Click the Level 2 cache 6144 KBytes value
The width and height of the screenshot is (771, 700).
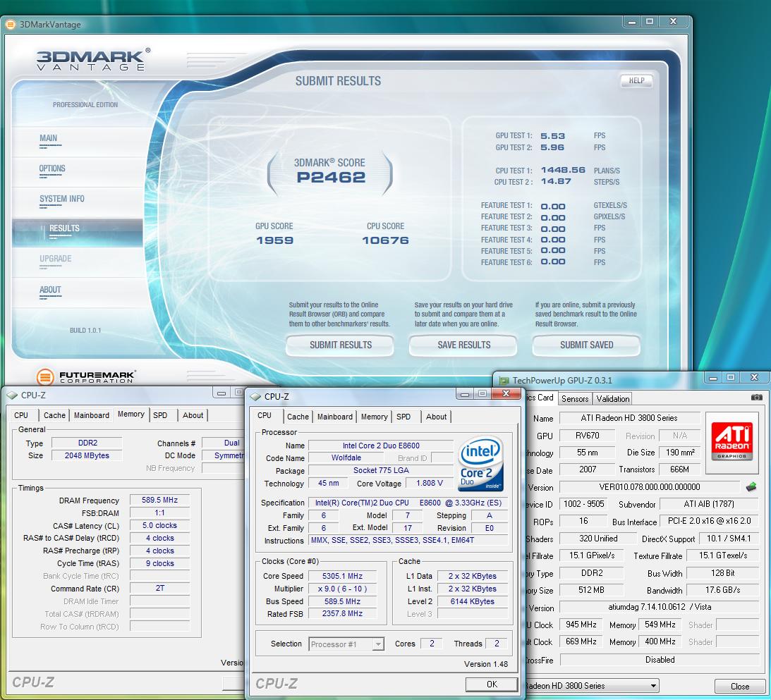point(473,601)
